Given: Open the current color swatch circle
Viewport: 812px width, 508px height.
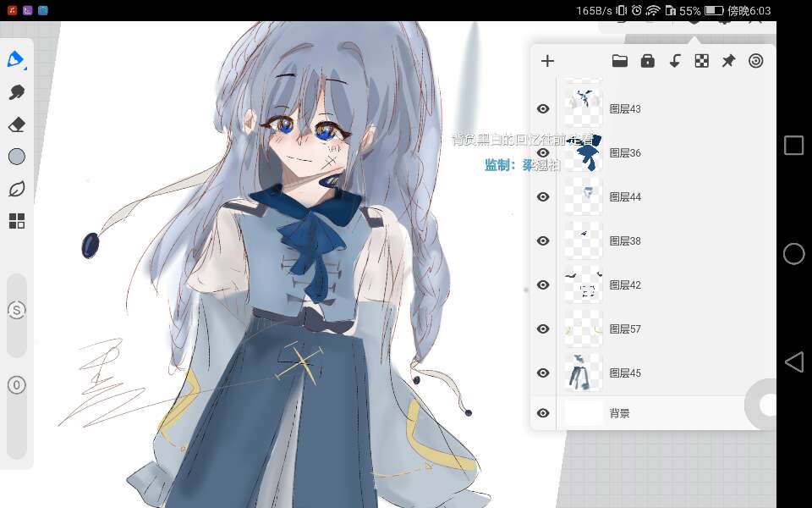Looking at the screenshot, I should (x=16, y=157).
